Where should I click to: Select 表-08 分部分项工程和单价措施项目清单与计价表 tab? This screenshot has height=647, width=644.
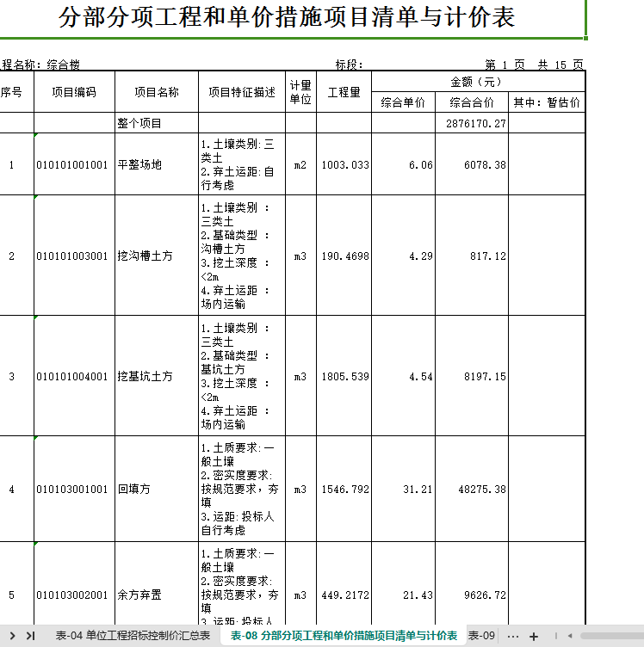coord(344,636)
